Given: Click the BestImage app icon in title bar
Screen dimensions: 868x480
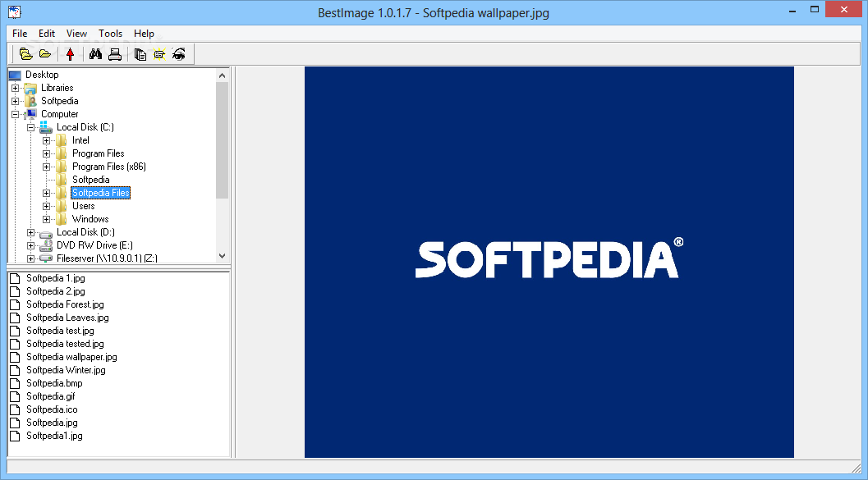Looking at the screenshot, I should (x=15, y=11).
